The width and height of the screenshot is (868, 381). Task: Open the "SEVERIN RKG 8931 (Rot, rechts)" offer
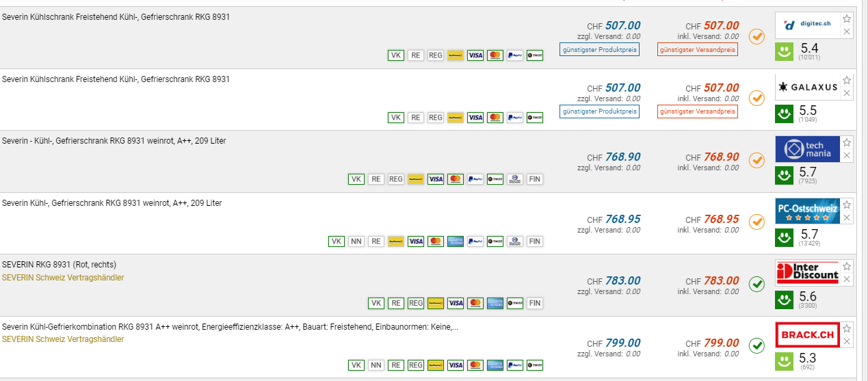(x=59, y=265)
